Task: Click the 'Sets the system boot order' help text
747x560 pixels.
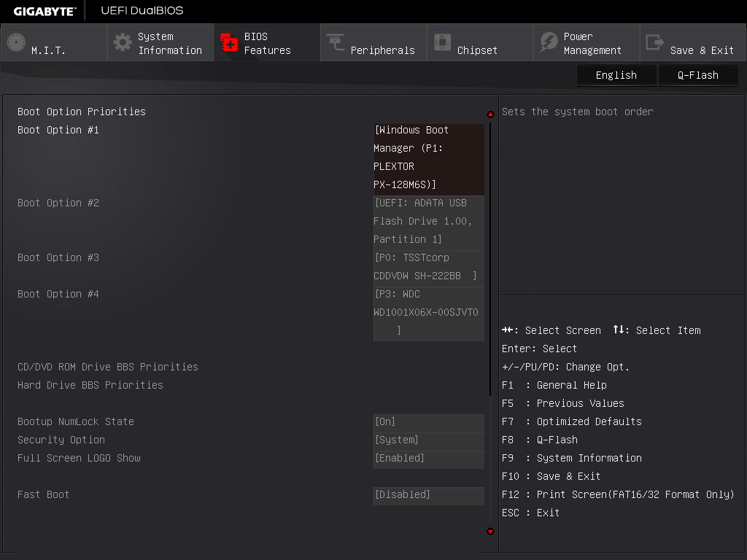Action: (578, 112)
